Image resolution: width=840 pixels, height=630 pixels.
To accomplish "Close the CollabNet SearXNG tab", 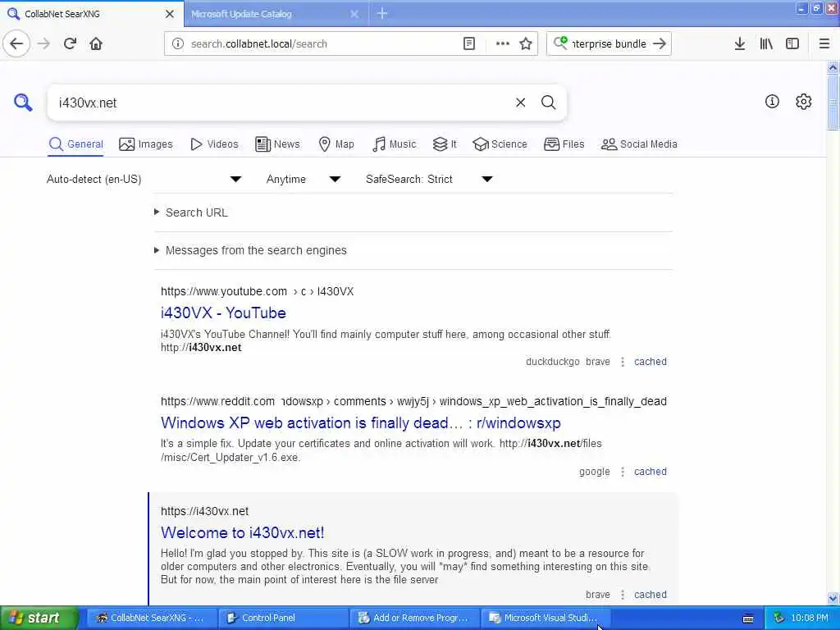I will point(169,14).
